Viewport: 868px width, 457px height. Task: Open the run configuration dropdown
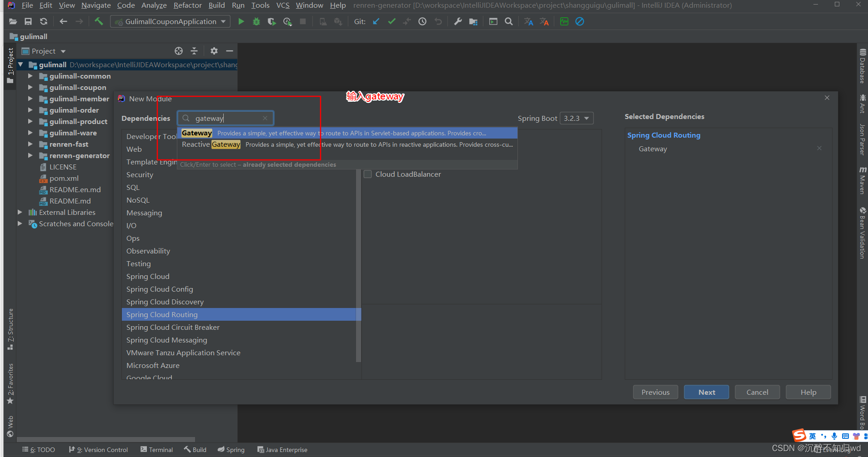click(x=171, y=21)
